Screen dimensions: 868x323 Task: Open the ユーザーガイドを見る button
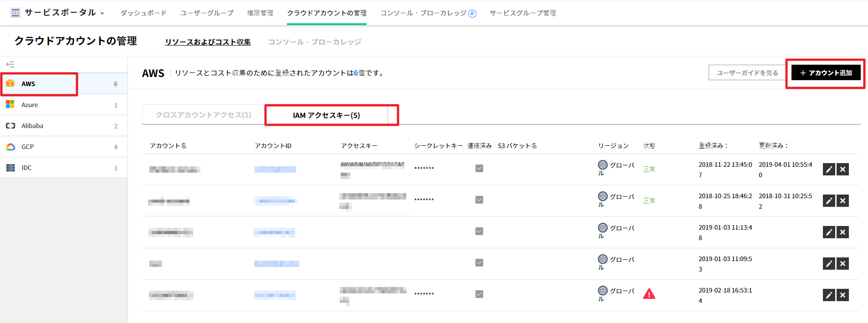coord(747,73)
